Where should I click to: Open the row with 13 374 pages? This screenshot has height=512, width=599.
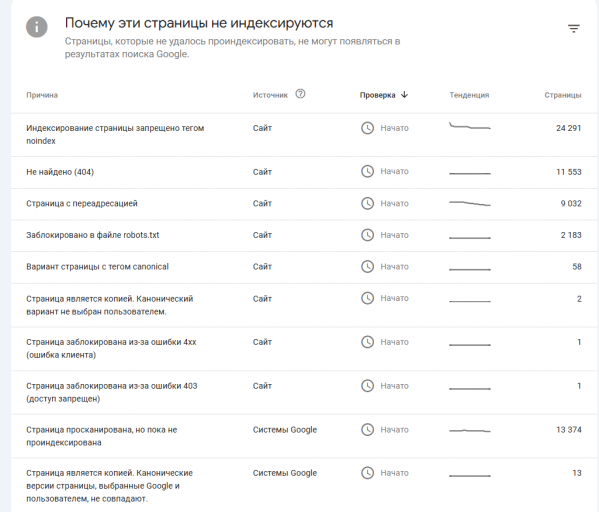[x=304, y=436]
